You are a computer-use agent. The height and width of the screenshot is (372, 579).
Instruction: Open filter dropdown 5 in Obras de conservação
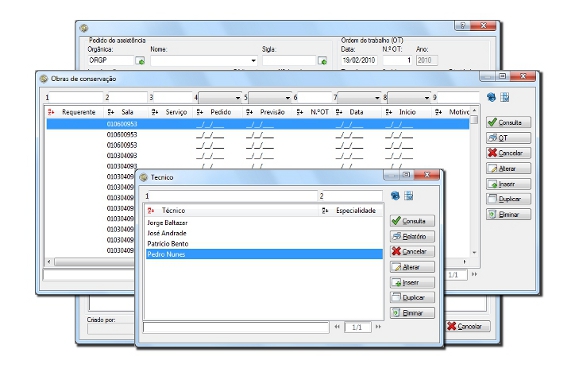click(270, 98)
